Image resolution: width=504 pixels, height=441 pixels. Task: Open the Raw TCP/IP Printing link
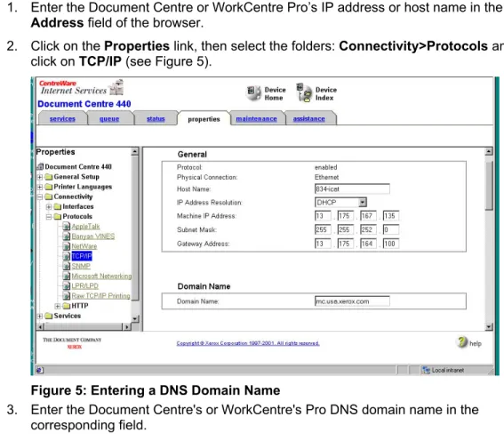(x=100, y=296)
